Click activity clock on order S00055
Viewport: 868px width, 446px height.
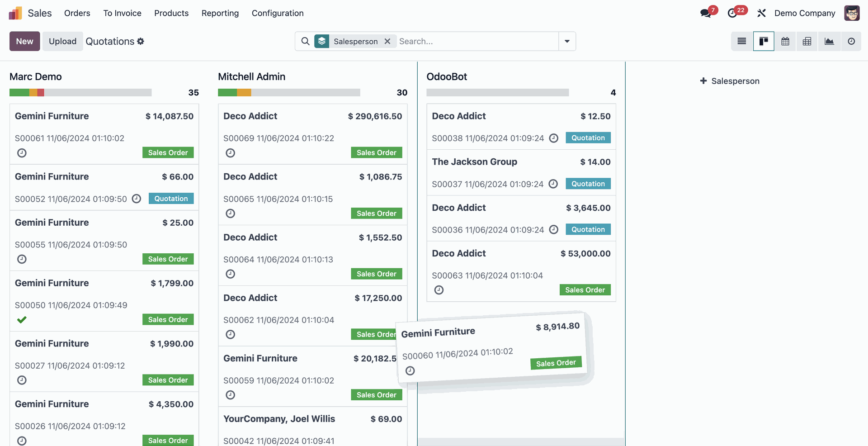(x=22, y=259)
